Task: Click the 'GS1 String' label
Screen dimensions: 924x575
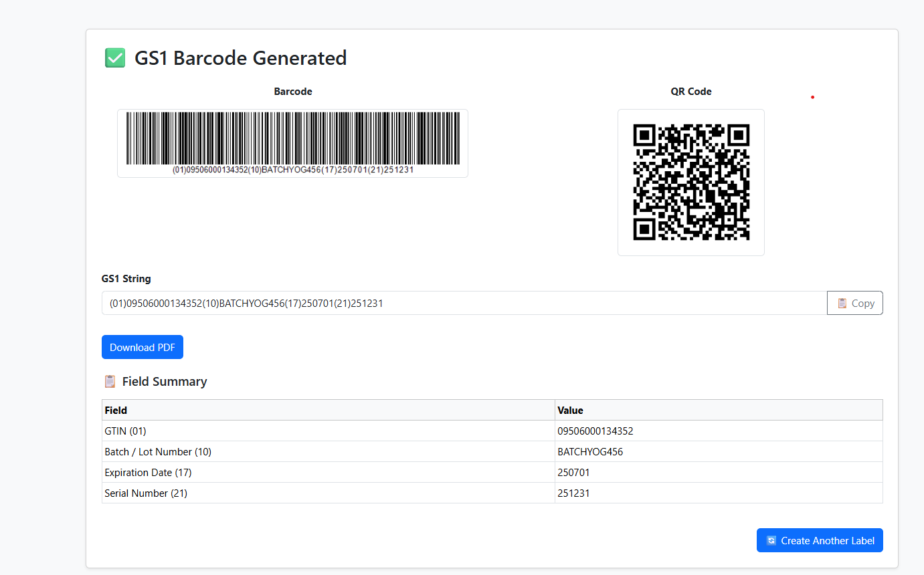Action: (126, 279)
